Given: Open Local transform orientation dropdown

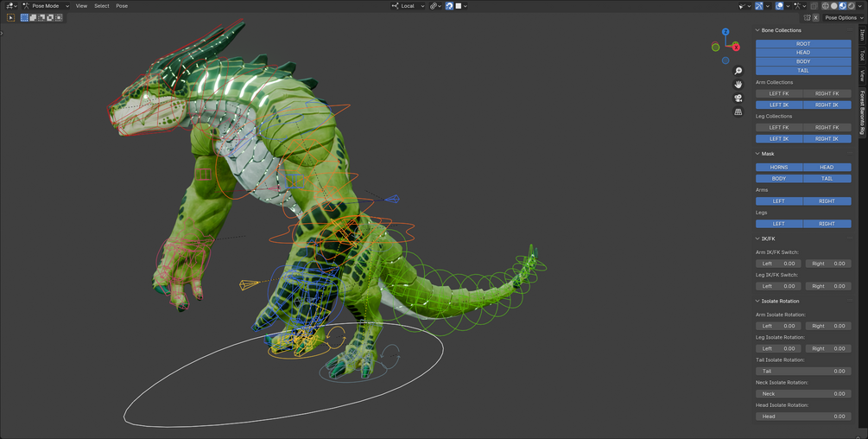Looking at the screenshot, I should pos(408,6).
